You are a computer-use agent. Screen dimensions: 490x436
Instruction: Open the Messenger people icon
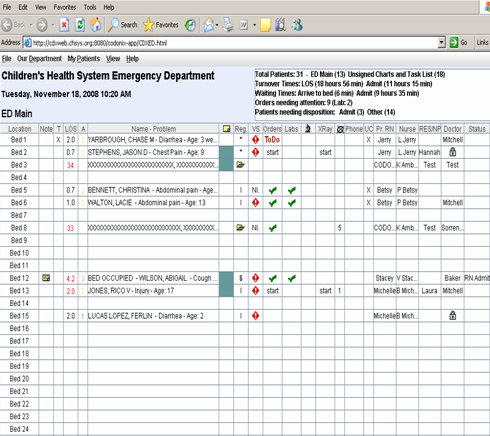[297, 25]
